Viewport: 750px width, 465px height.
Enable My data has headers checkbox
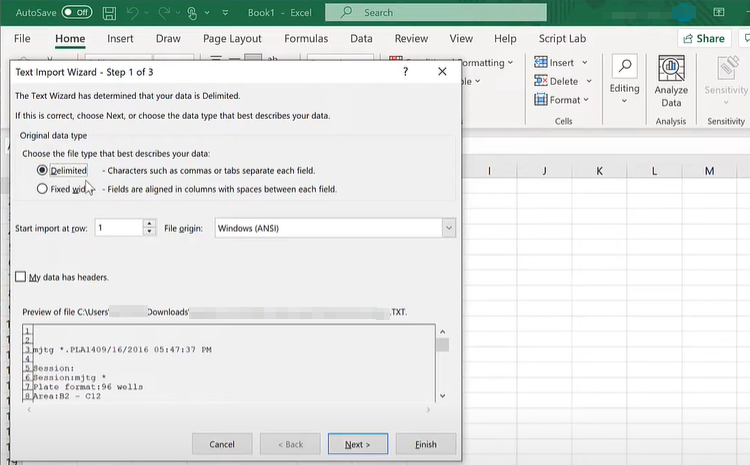click(21, 277)
